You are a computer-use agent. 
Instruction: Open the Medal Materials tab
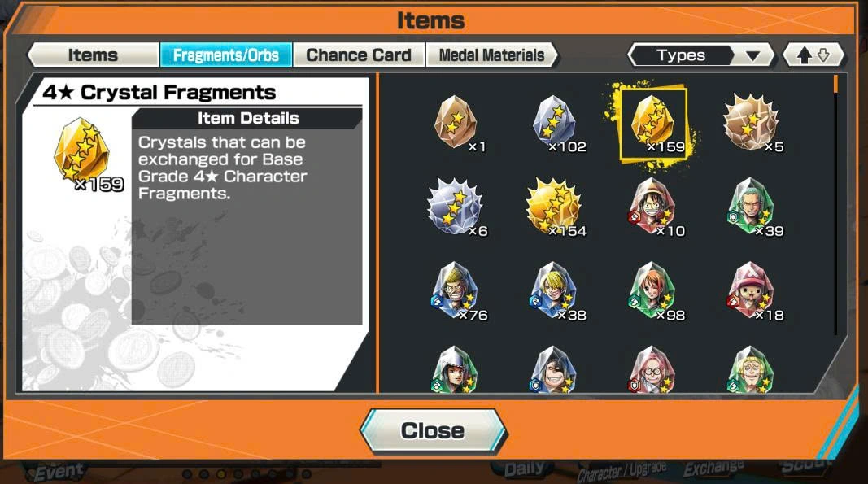point(492,55)
